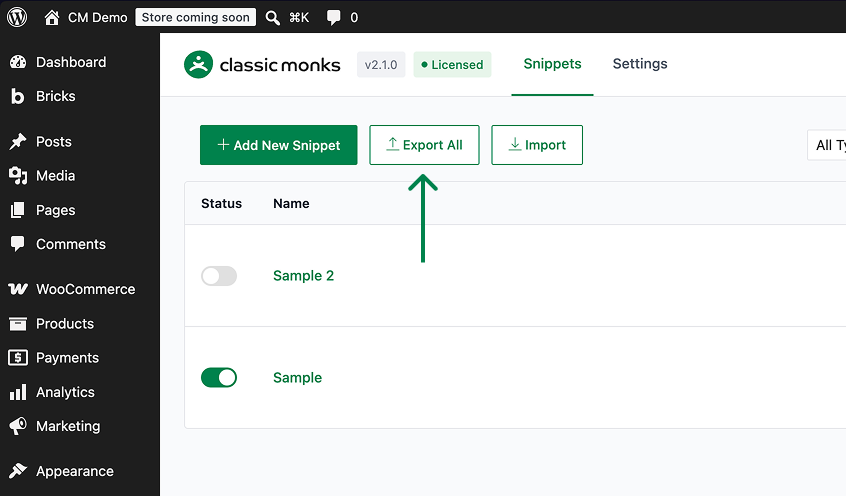Click the CM Demo site name
The image size is (846, 496).
[x=98, y=18]
